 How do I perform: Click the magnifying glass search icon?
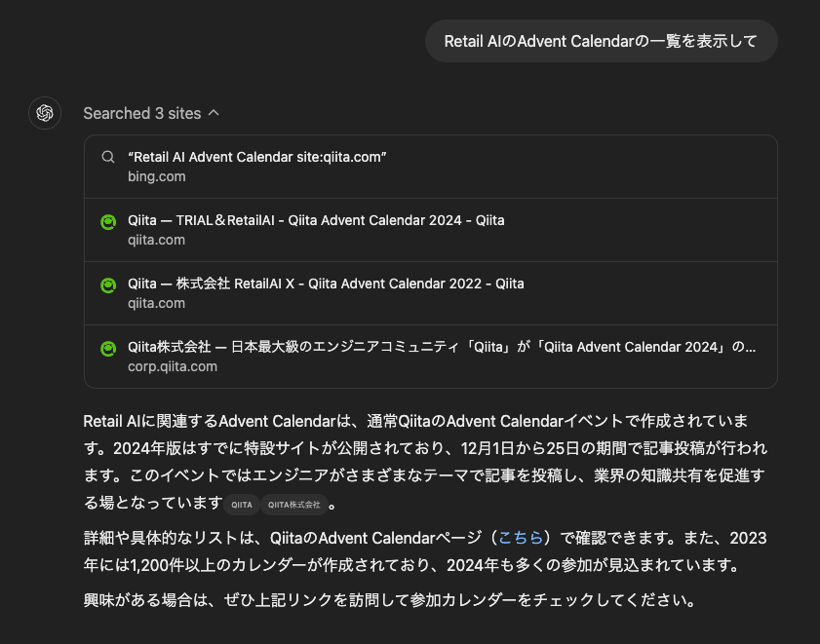[108, 157]
